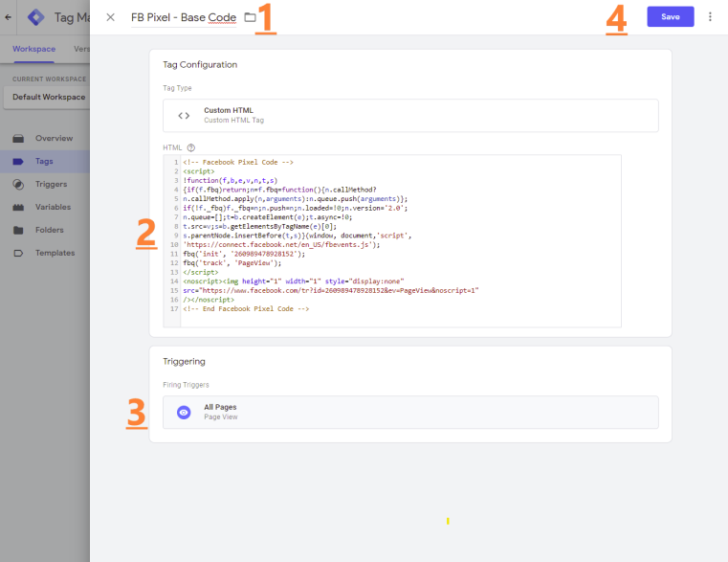Open Triggers in the sidebar
The height and width of the screenshot is (562, 728).
click(x=45, y=184)
